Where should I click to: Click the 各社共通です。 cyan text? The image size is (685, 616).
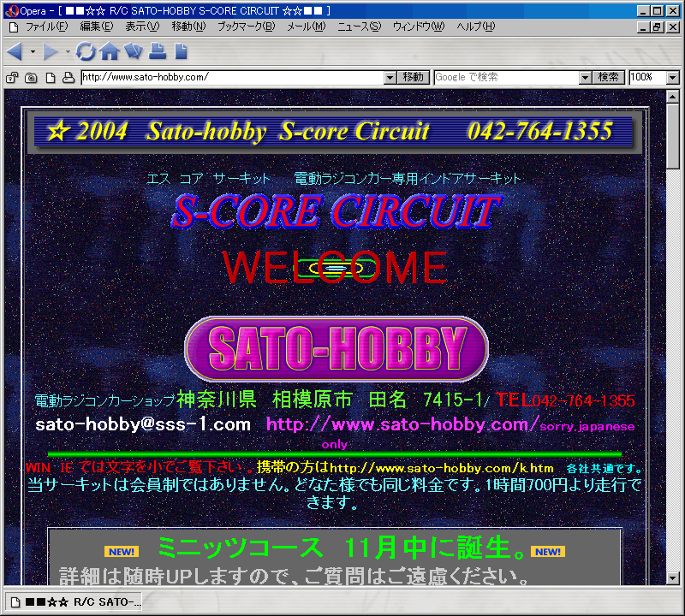(605, 469)
